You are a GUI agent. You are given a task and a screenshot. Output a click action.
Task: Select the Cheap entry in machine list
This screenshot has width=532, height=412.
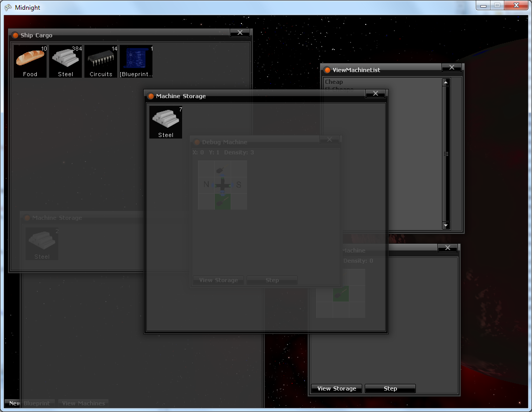[334, 82]
